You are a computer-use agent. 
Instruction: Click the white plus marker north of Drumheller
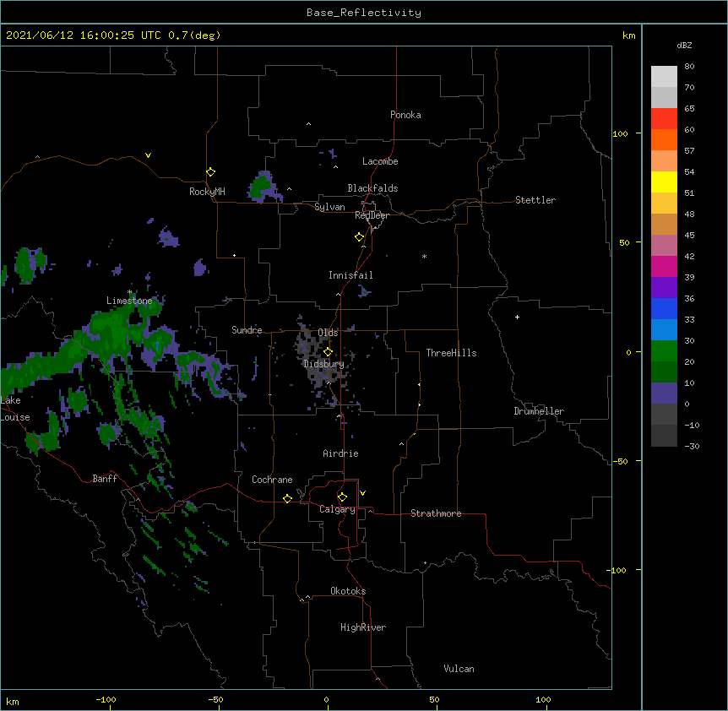[517, 317]
